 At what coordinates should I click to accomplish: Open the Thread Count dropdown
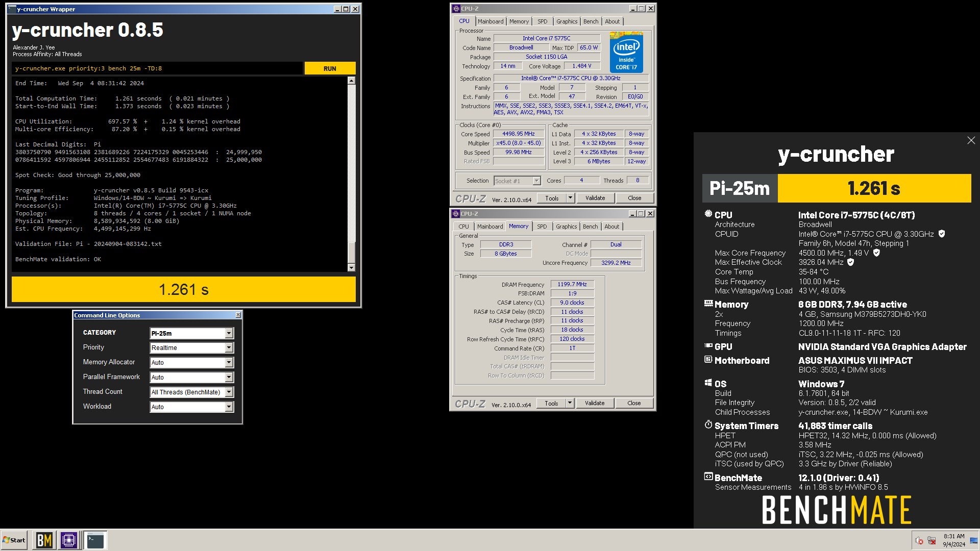point(191,392)
